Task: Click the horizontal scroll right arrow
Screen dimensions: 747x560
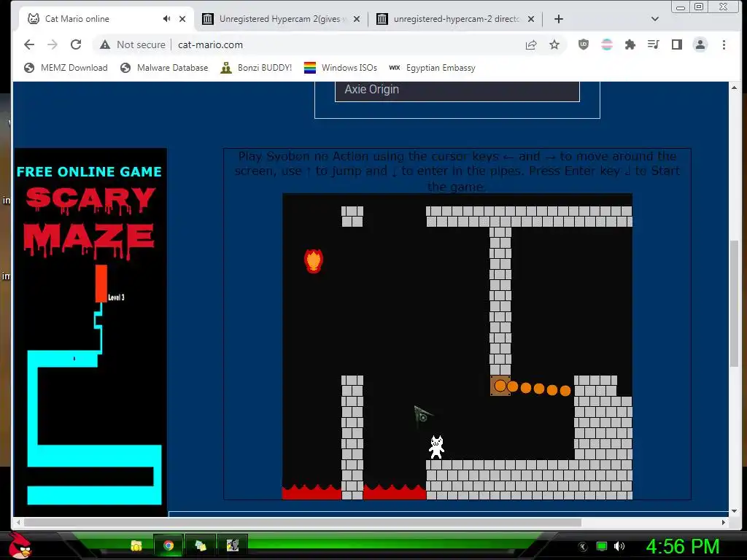Action: [x=724, y=522]
